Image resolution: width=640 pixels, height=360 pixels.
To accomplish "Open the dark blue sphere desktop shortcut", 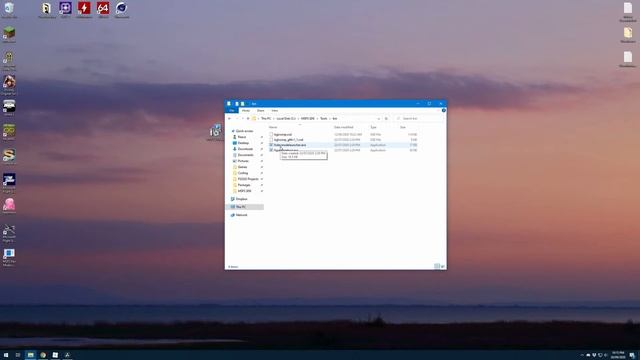I will tap(121, 9).
